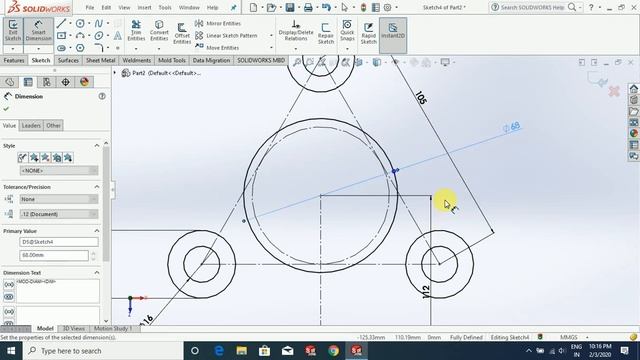Click apply default style icon

pos(22,158)
